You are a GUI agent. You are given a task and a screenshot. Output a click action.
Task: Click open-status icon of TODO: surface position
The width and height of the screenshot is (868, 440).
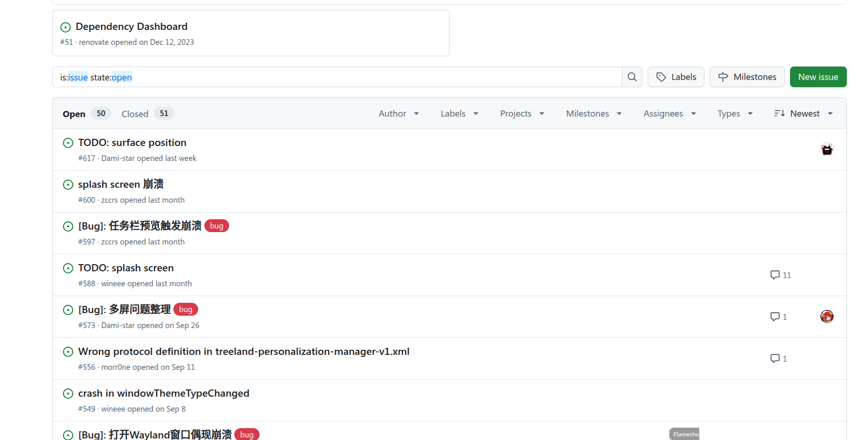(x=68, y=143)
